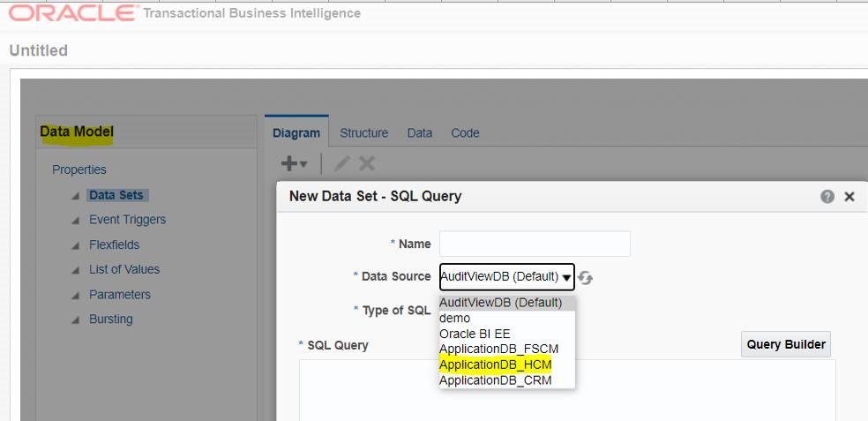This screenshot has width=868, height=421.
Task: Open Properties in Data Model panel
Action: [x=79, y=169]
